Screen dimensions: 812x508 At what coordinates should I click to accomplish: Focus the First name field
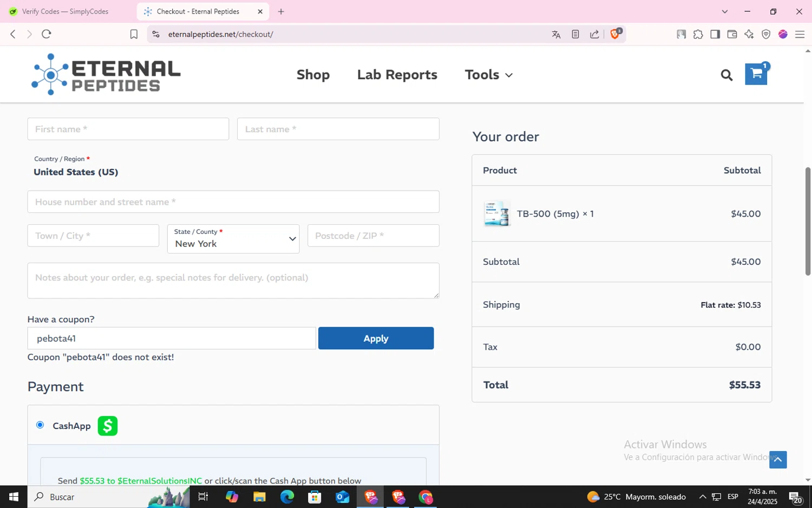pos(128,129)
